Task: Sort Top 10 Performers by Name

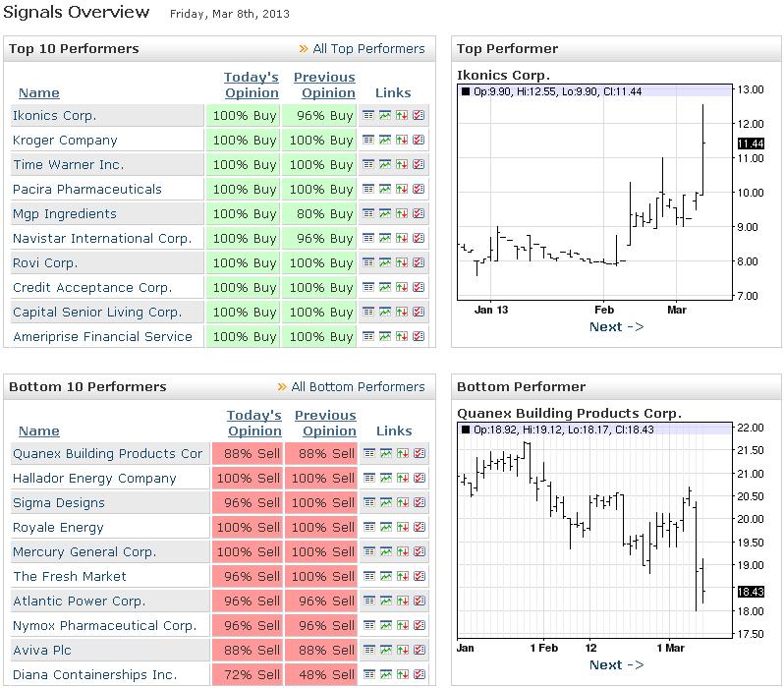Action: coord(39,93)
